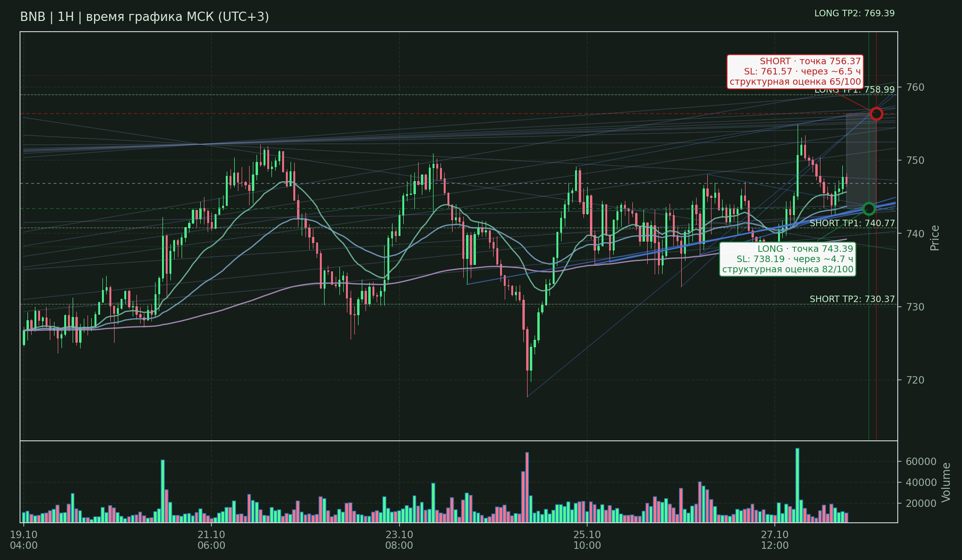
Task: Click the 60000 volume axis tick
Action: pos(921,462)
